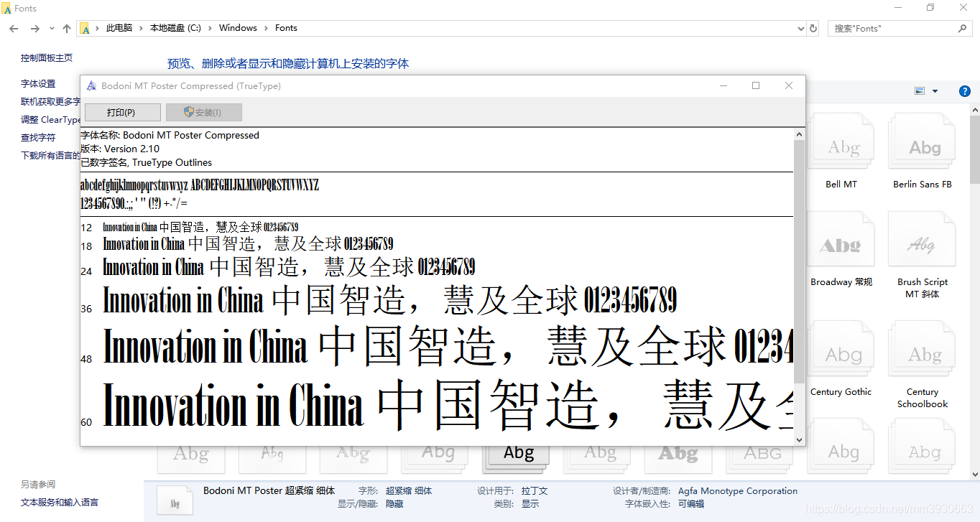The image size is (980, 522).
Task: Refresh the Fonts folder
Action: (x=813, y=29)
